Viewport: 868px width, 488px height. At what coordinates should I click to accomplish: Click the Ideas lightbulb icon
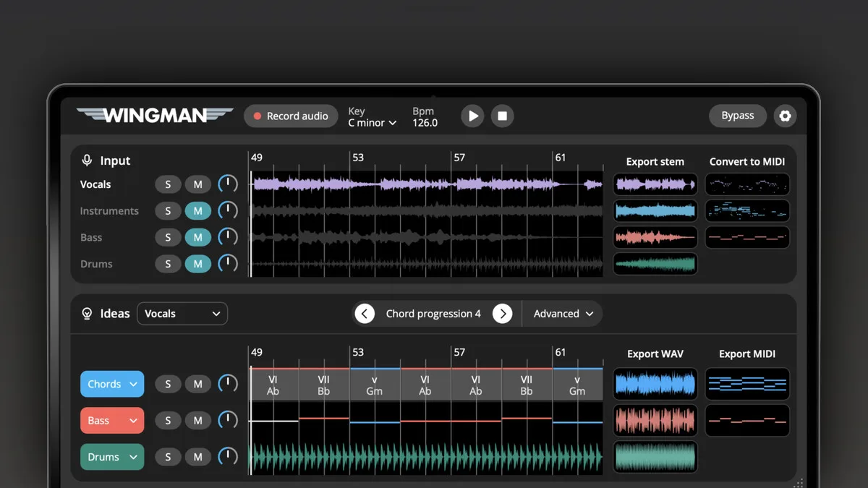pos(87,314)
